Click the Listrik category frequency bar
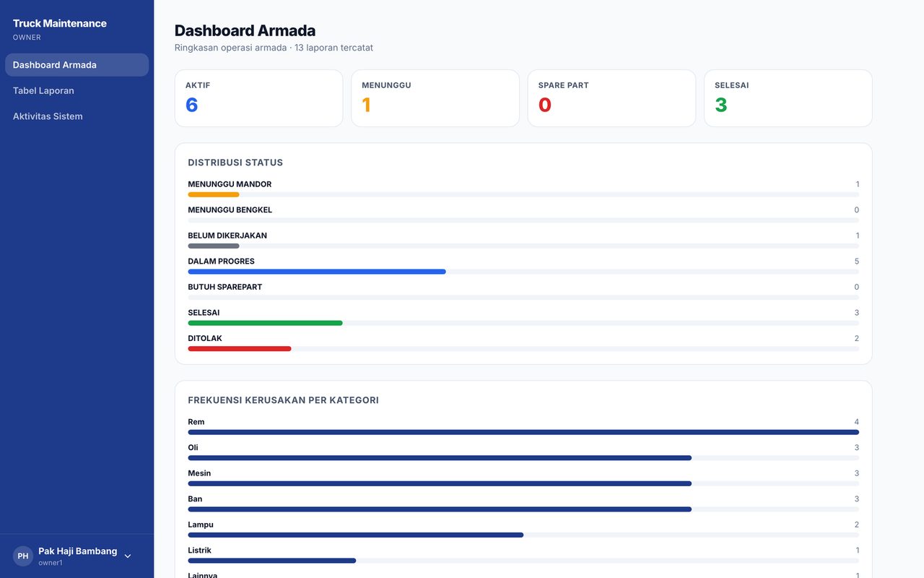Image resolution: width=924 pixels, height=578 pixels. 272,561
